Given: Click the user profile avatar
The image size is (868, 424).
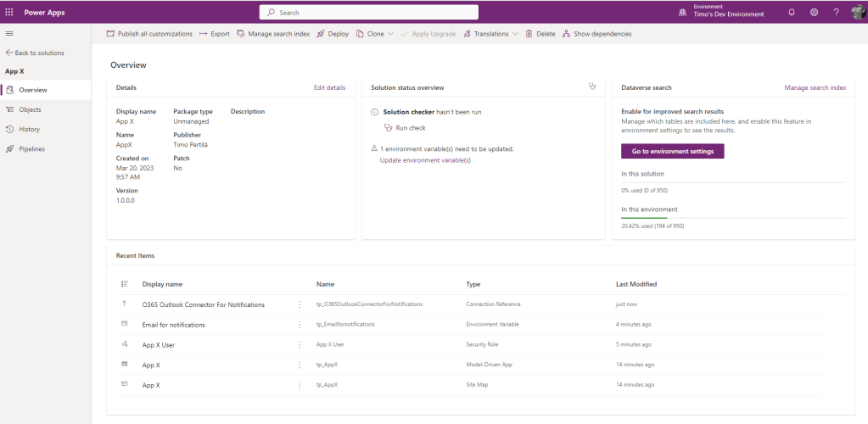Looking at the screenshot, I should (x=857, y=13).
